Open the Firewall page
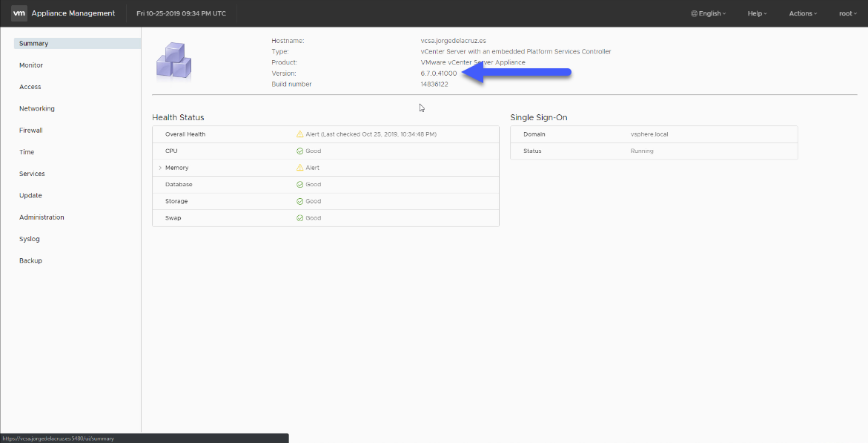Viewport: 868px width, 443px height. pos(31,131)
